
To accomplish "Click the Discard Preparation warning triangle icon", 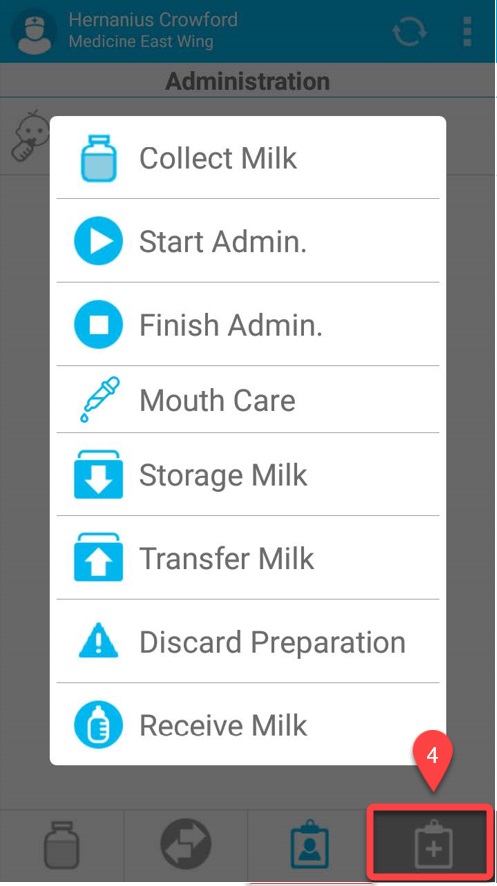I will tap(98, 640).
